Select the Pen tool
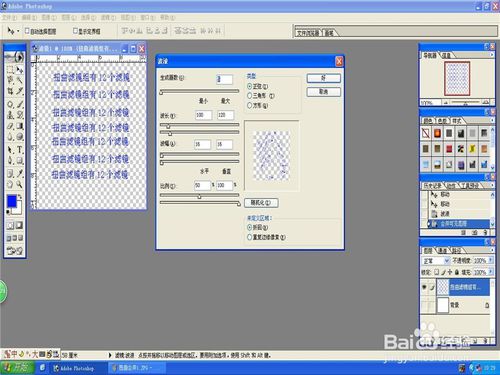The width and height of the screenshot is (500, 375). tap(10, 160)
